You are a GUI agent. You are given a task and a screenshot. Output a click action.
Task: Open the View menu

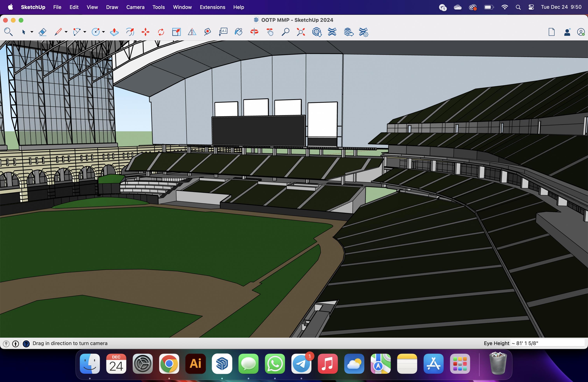point(92,7)
